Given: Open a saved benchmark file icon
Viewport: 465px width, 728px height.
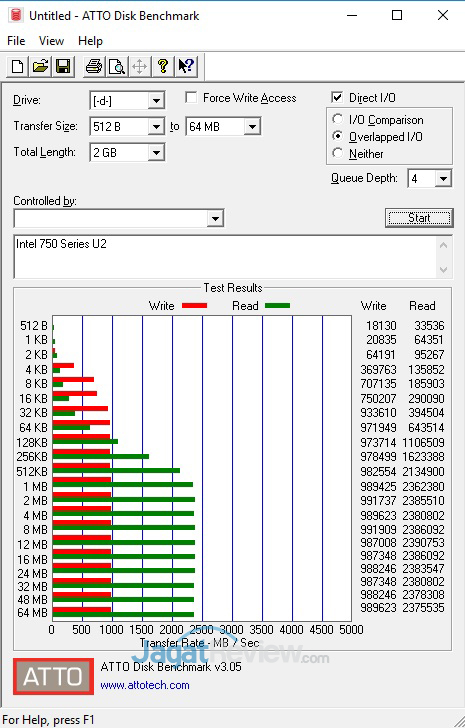Looking at the screenshot, I should 40,66.
